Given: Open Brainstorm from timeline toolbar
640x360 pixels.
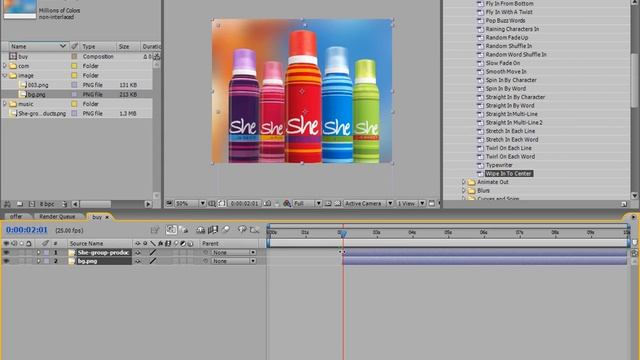Looking at the screenshot, I should point(242,230).
